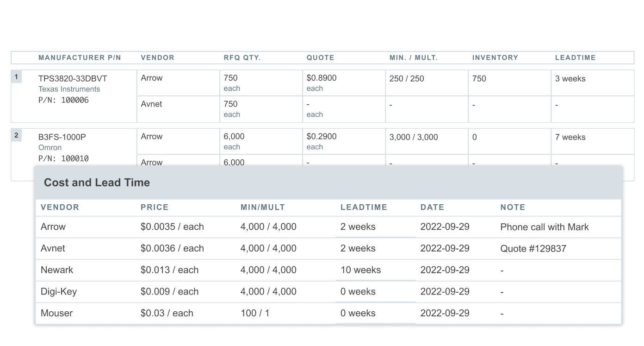
Task: Click the 250 / 250 min/mult cell
Action: tap(427, 83)
